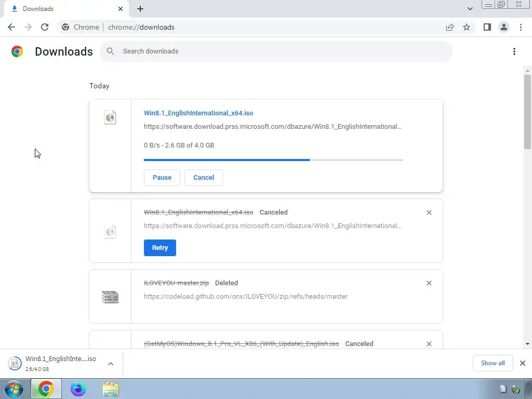Click the Chrome taskbar icon

tap(46, 389)
